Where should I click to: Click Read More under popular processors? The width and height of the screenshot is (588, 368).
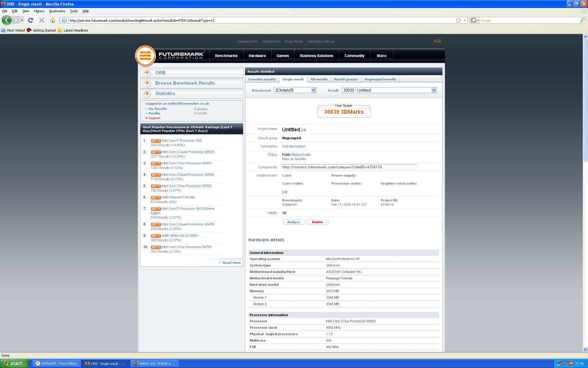click(232, 263)
